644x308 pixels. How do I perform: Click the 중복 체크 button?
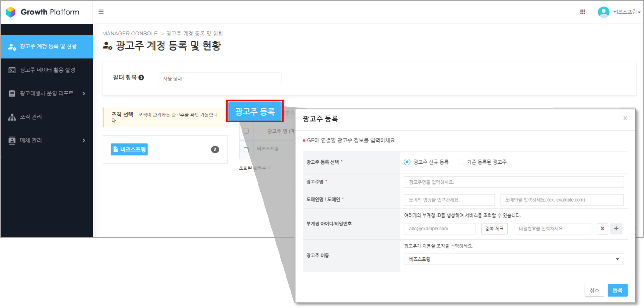click(494, 229)
